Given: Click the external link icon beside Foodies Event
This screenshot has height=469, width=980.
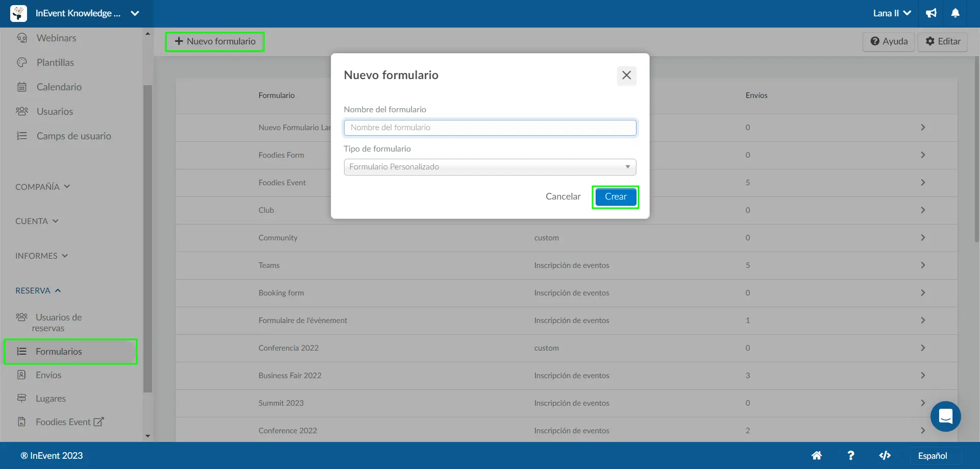Looking at the screenshot, I should 99,422.
